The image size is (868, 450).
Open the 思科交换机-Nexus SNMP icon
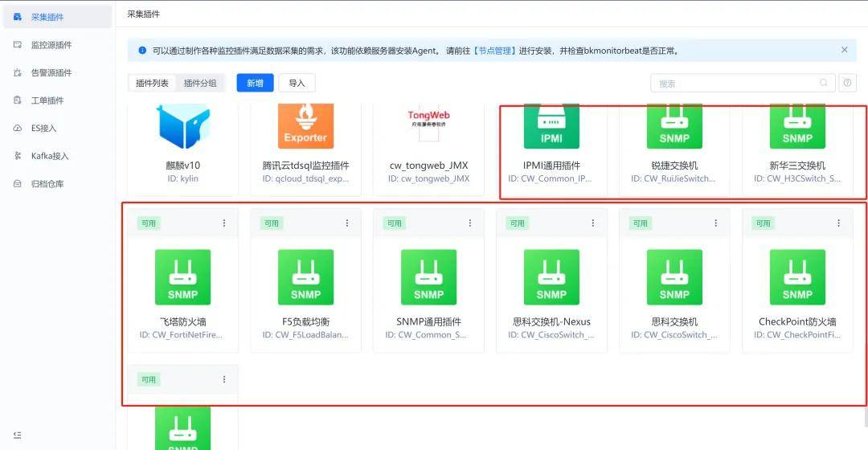[551, 276]
